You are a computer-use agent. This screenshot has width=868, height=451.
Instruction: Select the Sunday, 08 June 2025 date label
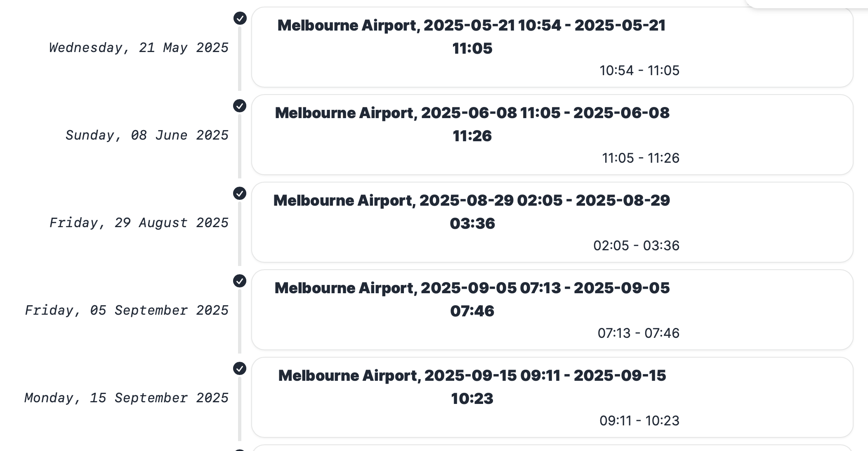tap(147, 135)
